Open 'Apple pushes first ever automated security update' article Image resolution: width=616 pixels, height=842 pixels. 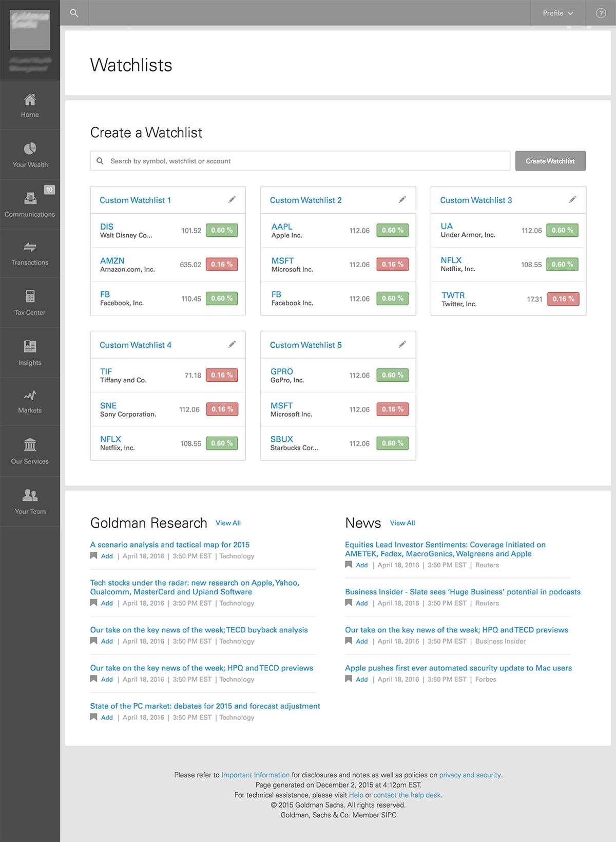coord(458,668)
